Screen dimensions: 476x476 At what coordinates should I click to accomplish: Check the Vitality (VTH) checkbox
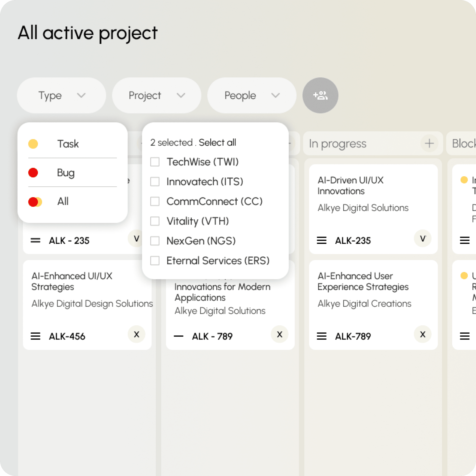point(155,221)
